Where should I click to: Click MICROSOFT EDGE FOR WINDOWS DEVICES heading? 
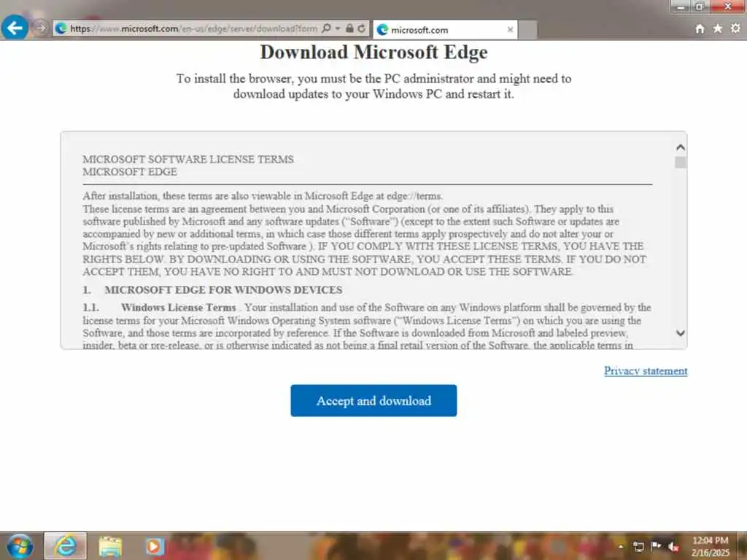[x=223, y=289]
